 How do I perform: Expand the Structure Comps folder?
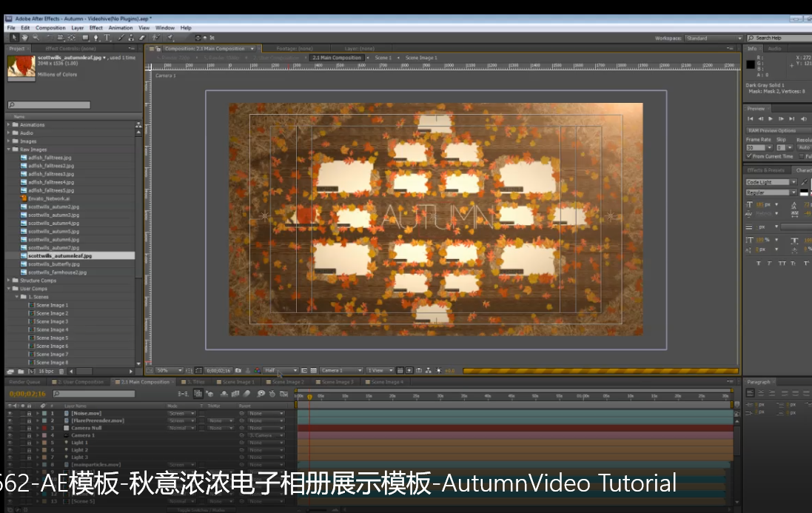(9, 281)
